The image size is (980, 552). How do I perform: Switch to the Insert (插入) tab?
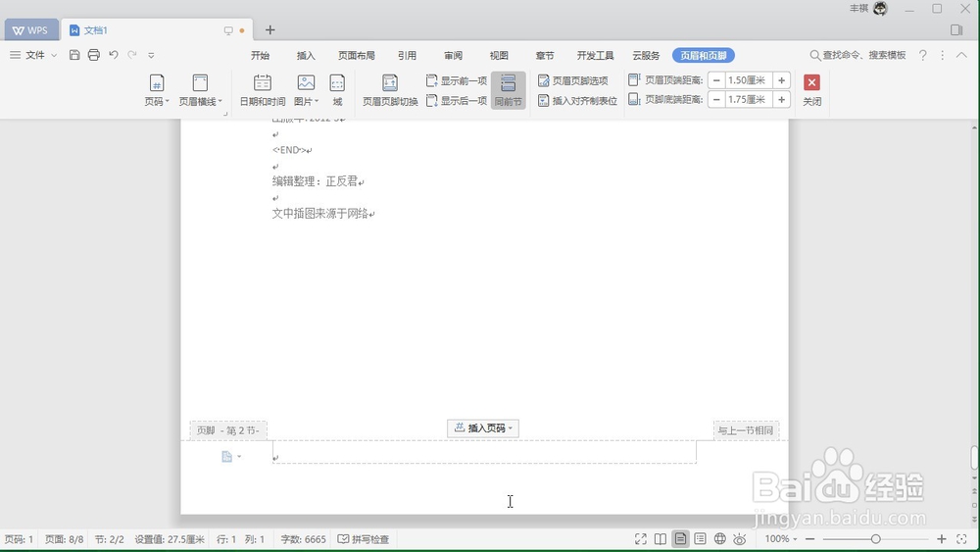coord(306,56)
